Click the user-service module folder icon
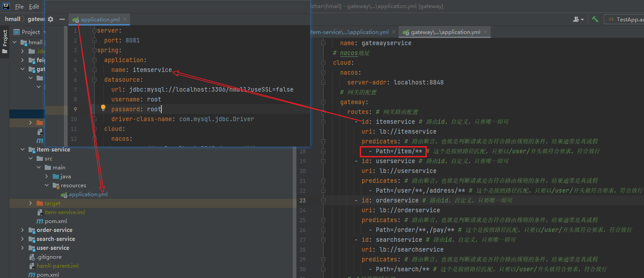This screenshot has width=644, height=278. 32,248
